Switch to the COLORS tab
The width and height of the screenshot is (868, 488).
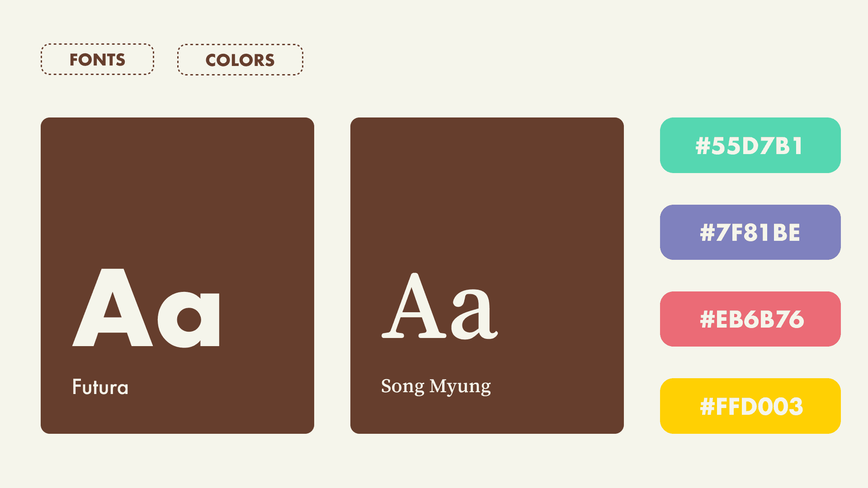point(240,60)
